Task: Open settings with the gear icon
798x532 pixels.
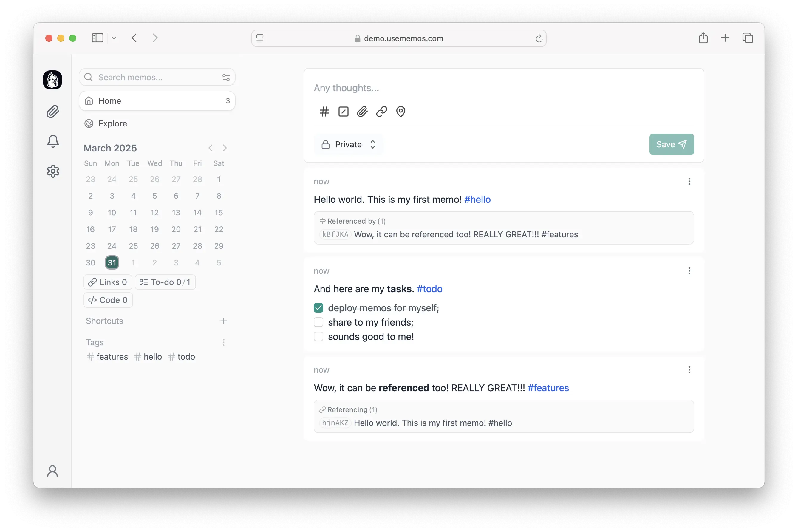Action: click(x=53, y=171)
